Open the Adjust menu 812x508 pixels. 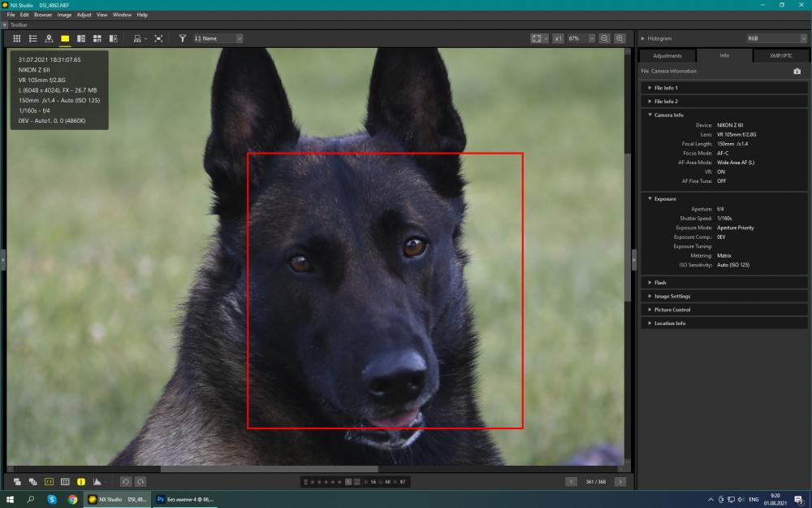pyautogui.click(x=84, y=15)
